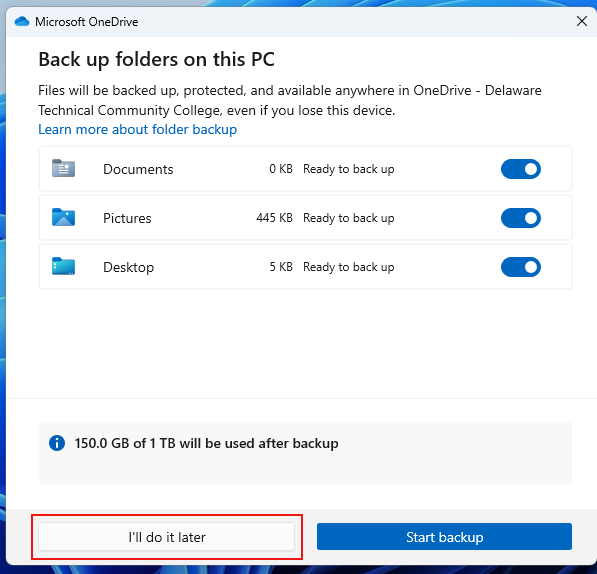The width and height of the screenshot is (597, 574).
Task: Click the Documents folder icon
Action: pos(63,168)
